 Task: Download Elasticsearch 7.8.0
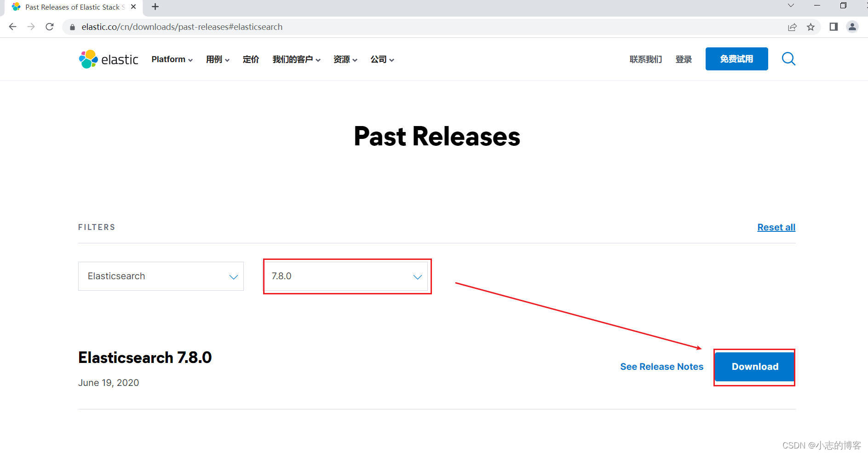[x=754, y=367]
